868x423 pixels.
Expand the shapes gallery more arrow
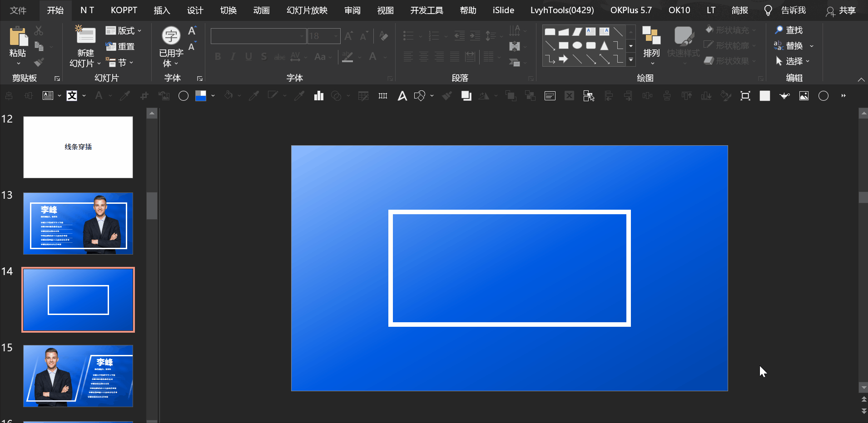click(x=631, y=59)
